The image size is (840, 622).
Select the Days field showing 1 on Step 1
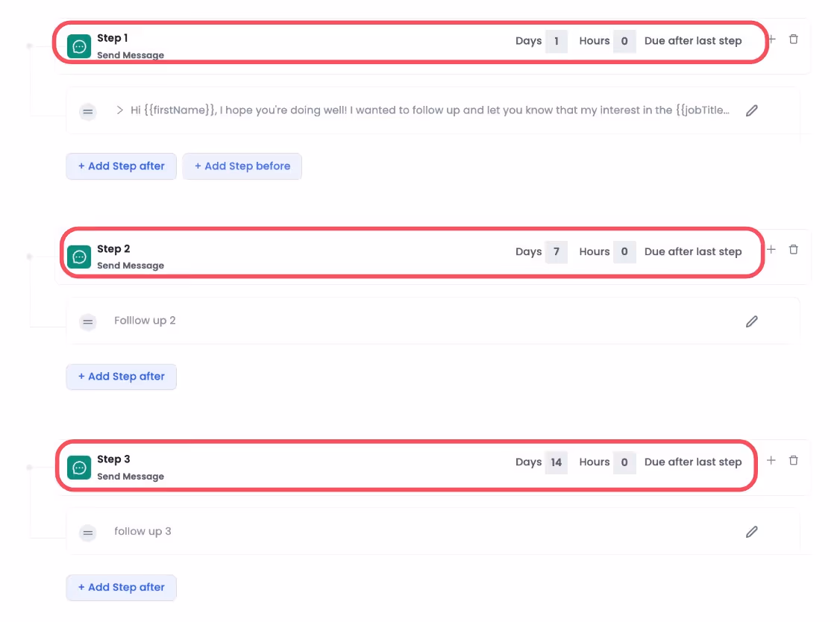557,41
